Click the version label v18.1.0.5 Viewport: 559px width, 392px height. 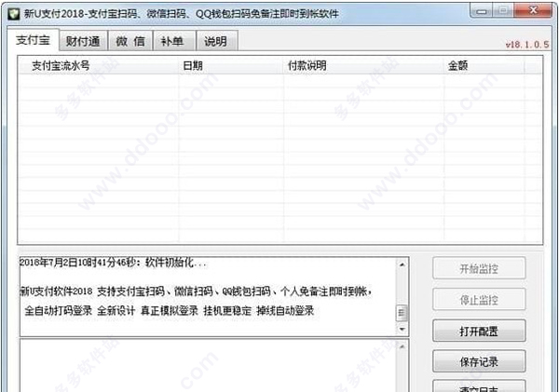pos(527,45)
